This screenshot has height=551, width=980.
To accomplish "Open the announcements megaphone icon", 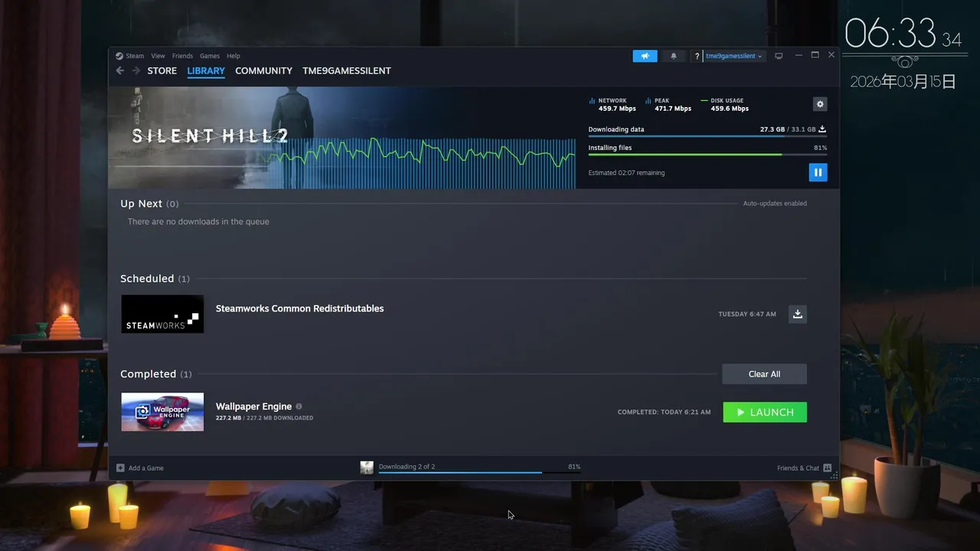I will 645,56.
